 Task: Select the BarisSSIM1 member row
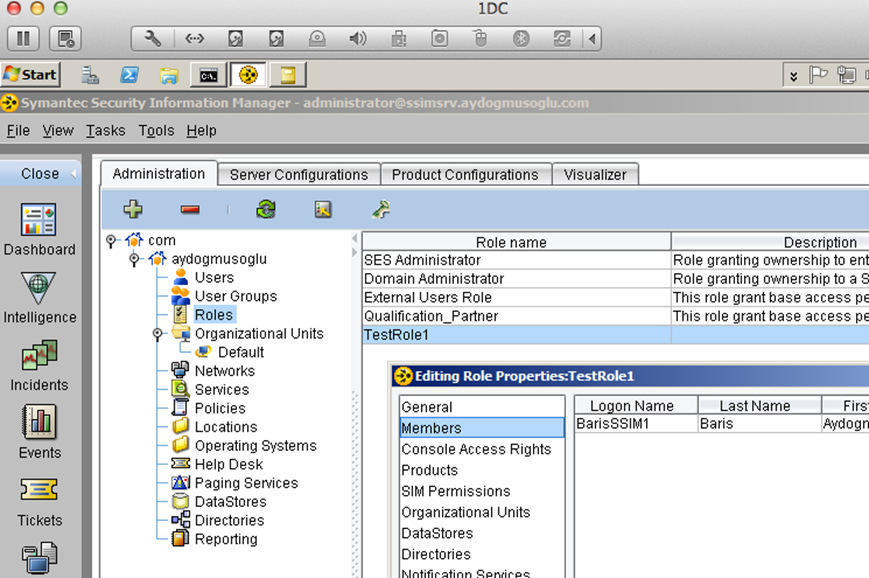pyautogui.click(x=722, y=424)
